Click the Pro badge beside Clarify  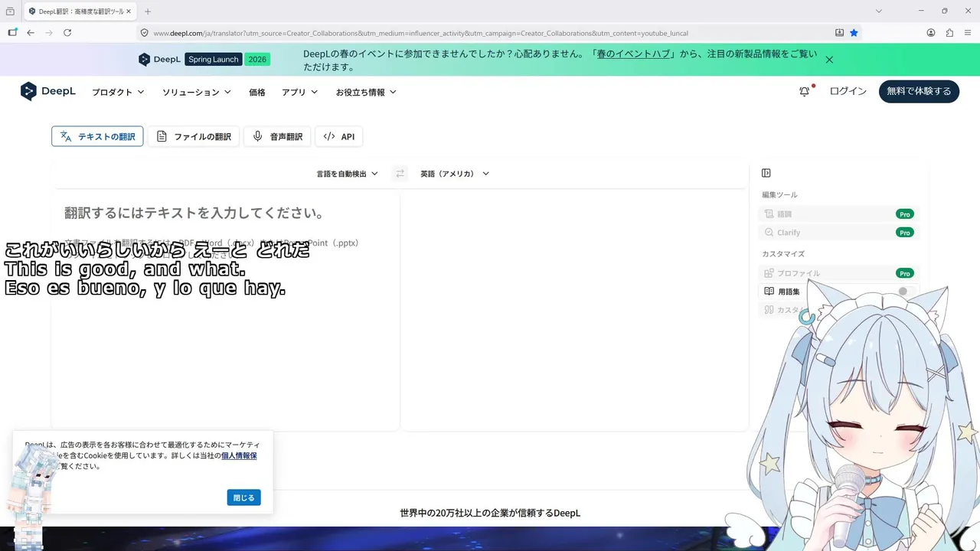905,233
